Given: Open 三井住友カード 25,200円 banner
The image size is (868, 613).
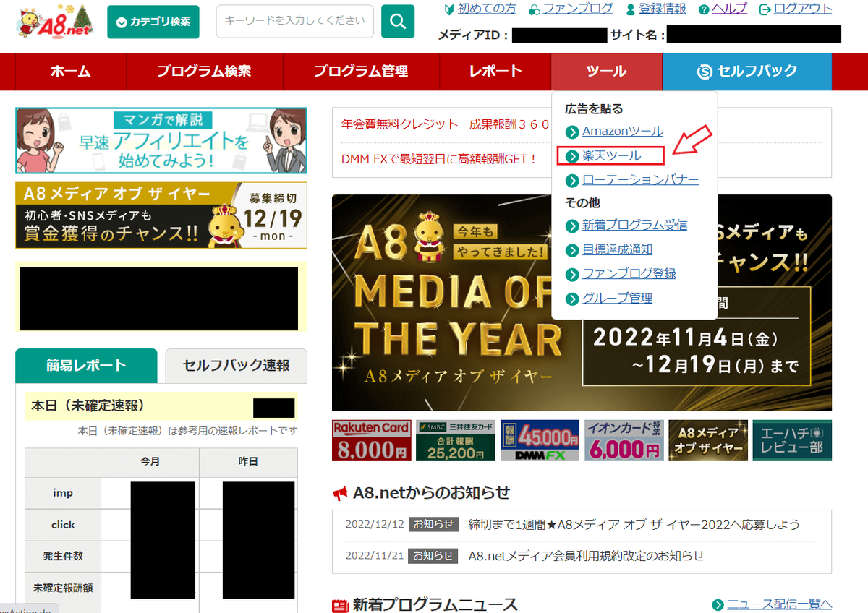Looking at the screenshot, I should pyautogui.click(x=456, y=440).
